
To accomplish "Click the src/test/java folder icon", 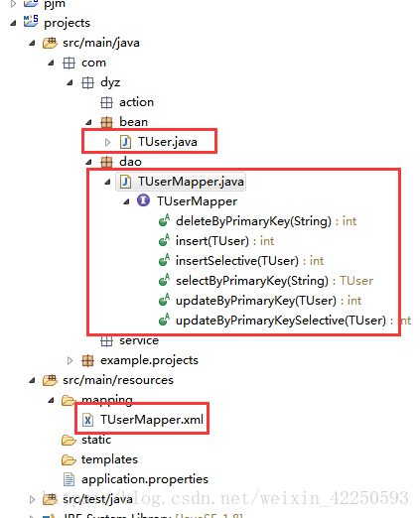I will coord(50,499).
